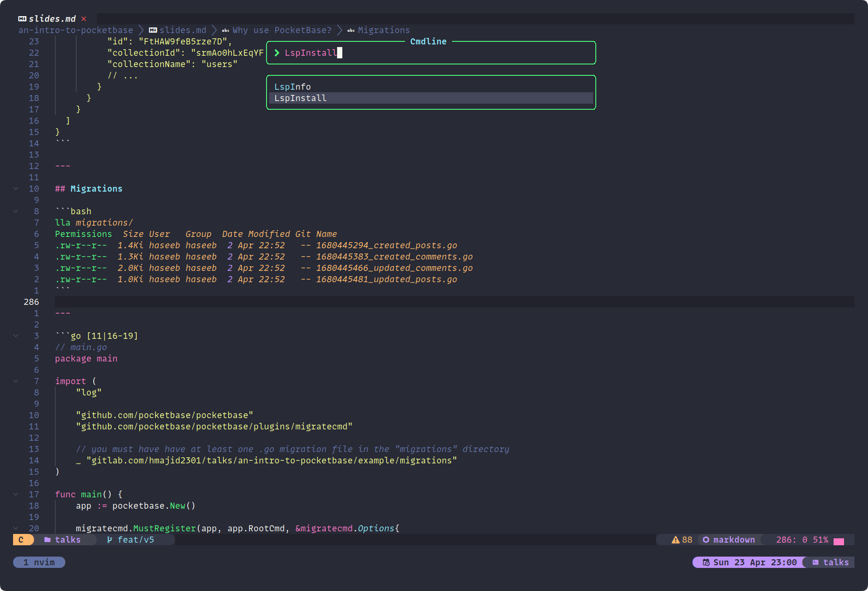Collapse the fold at ```bash code block
868x591 pixels.
[x=16, y=211]
